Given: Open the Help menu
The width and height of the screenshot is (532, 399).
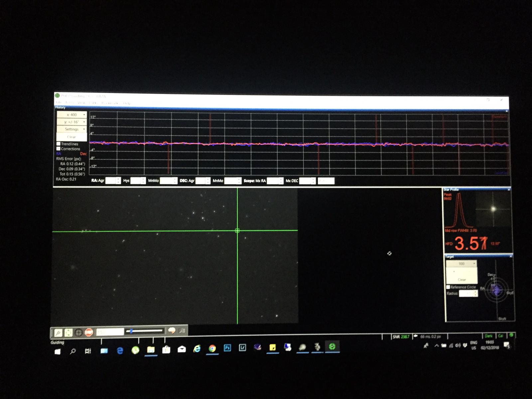Looking at the screenshot, I should pos(127,103).
